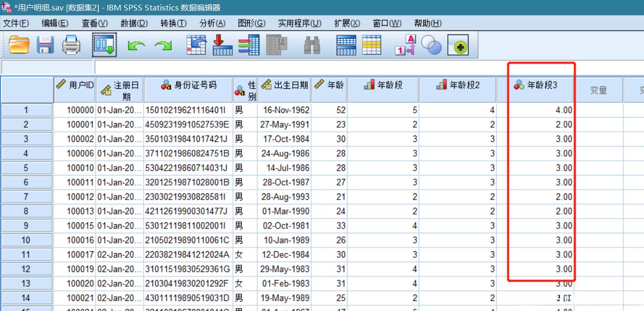This screenshot has width=644, height=311.
Task: Select row header 7
Action: (x=26, y=197)
